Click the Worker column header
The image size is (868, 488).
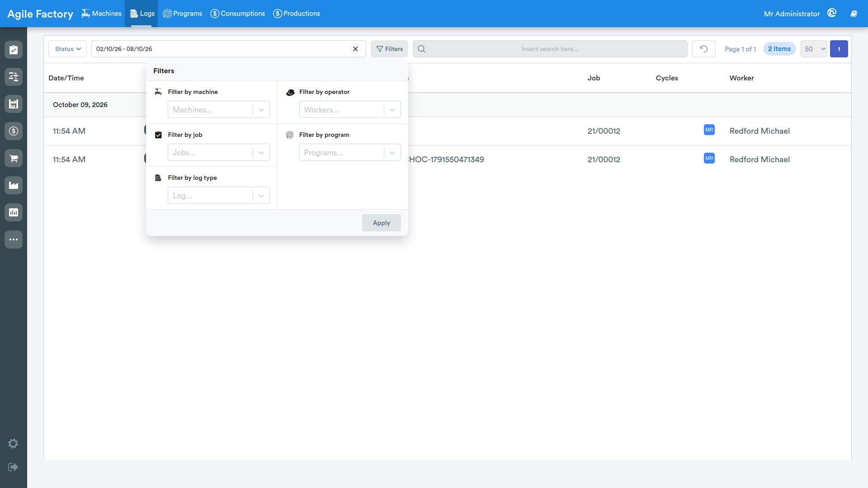pos(742,78)
